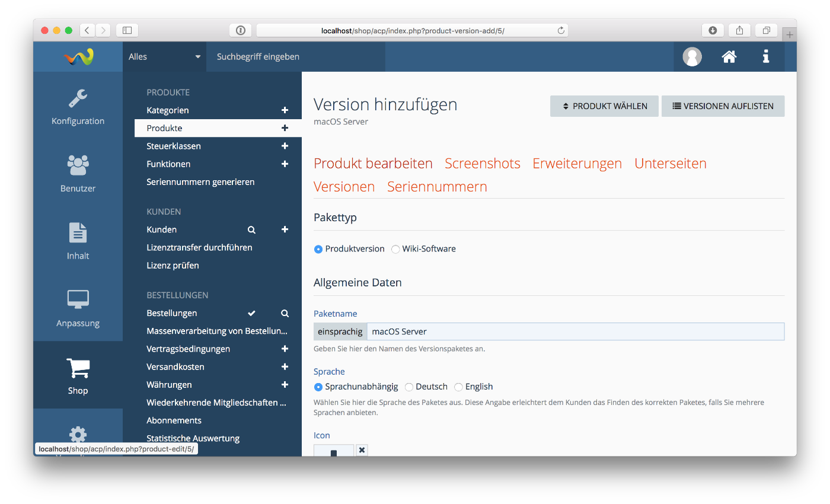
Task: Switch to the Seriennummern tab
Action: (x=437, y=187)
